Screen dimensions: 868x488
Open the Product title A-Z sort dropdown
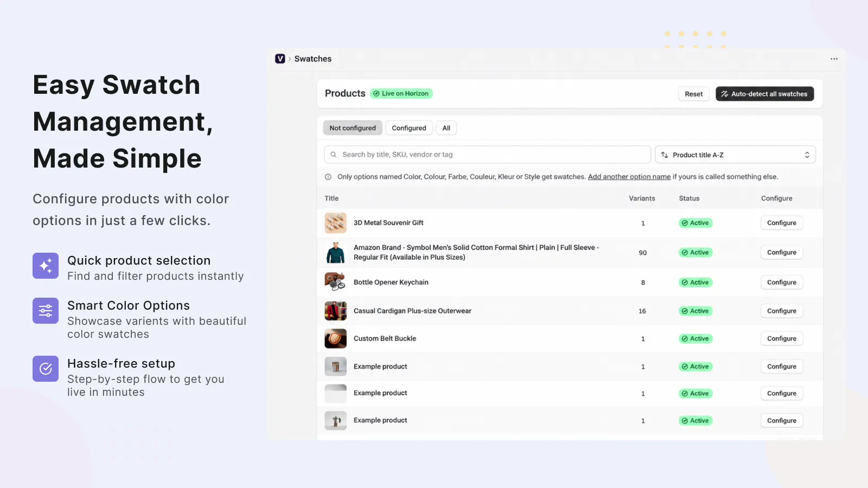point(735,155)
